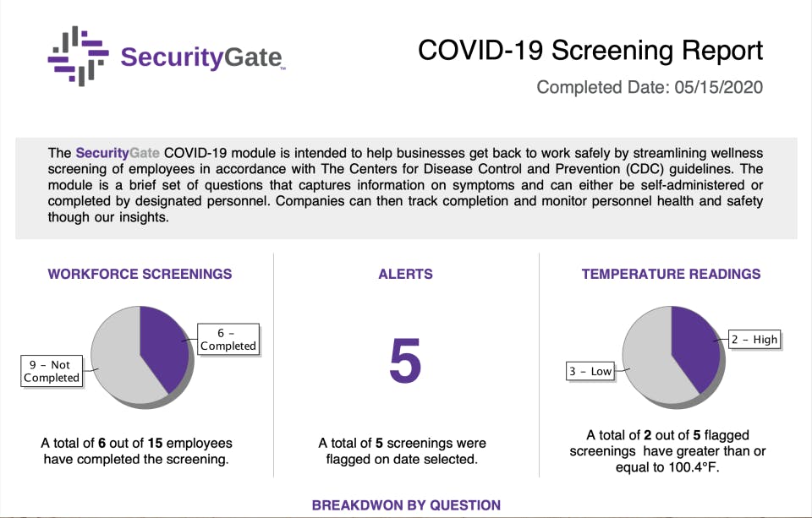The image size is (812, 518).
Task: Click the Completed Date 05/15/2020 text
Action: click(650, 87)
